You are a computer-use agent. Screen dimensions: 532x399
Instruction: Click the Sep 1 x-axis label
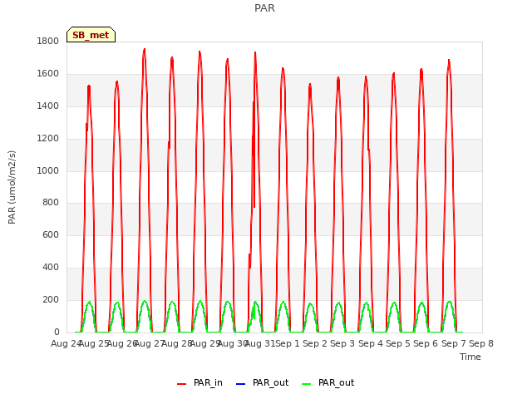click(x=288, y=343)
